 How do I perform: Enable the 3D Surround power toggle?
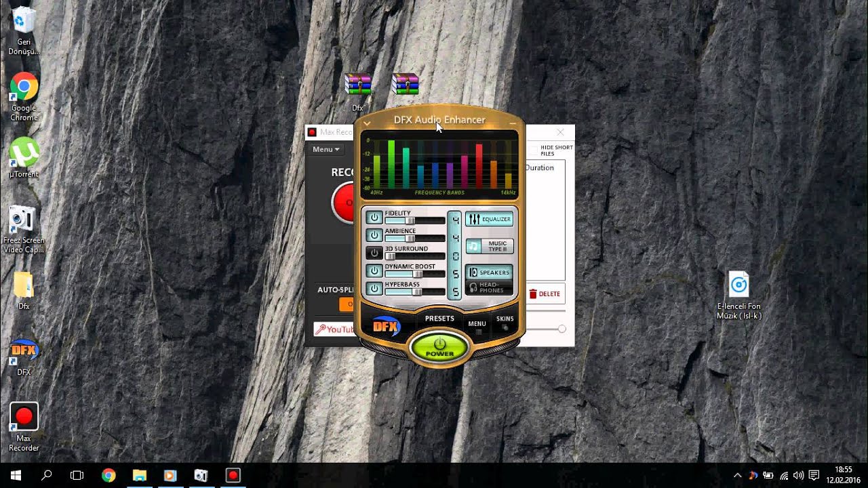pyautogui.click(x=374, y=253)
